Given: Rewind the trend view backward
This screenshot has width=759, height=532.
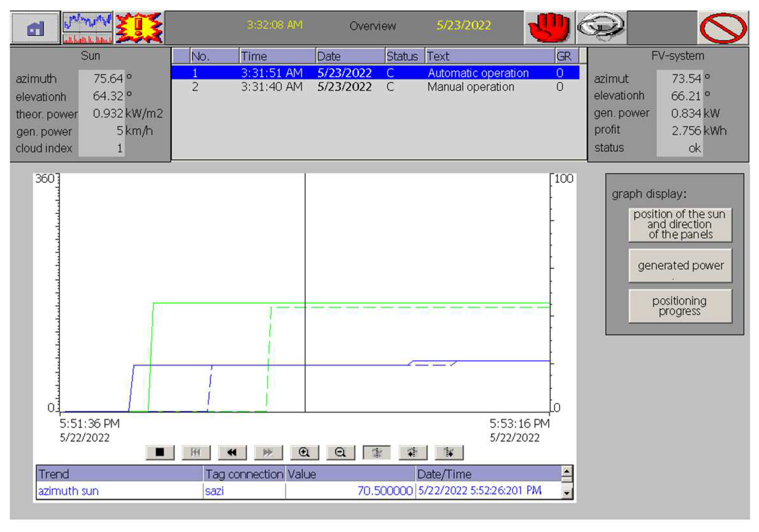Looking at the screenshot, I should 232,452.
